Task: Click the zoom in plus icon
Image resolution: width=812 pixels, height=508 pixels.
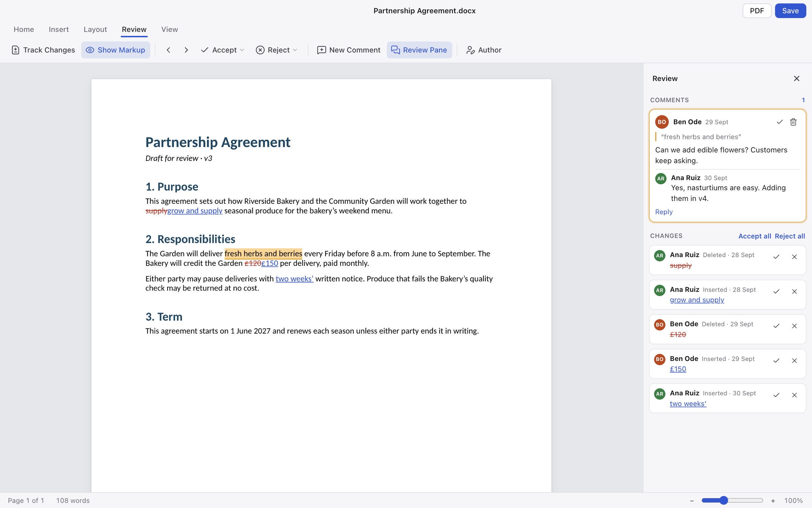Action: (x=773, y=501)
